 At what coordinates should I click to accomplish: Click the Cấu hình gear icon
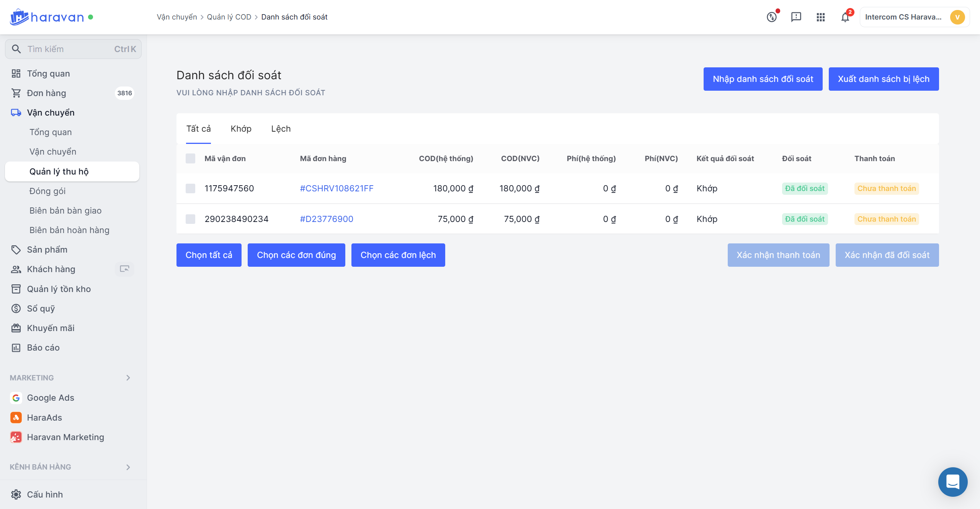tap(16, 494)
